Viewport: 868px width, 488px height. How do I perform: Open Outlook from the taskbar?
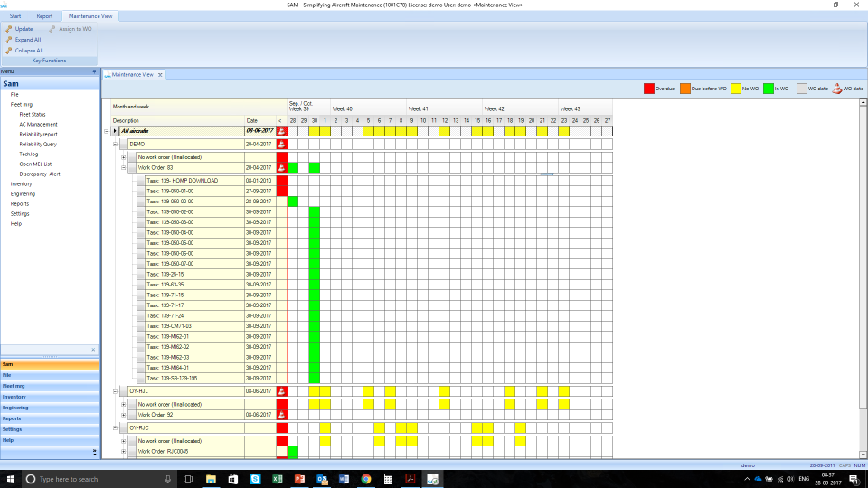322,479
